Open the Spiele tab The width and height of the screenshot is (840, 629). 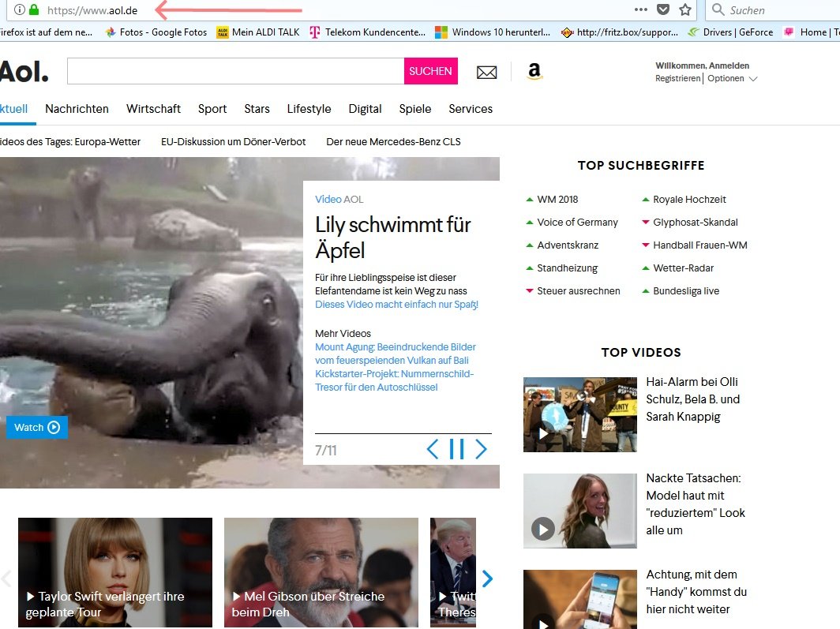click(414, 109)
